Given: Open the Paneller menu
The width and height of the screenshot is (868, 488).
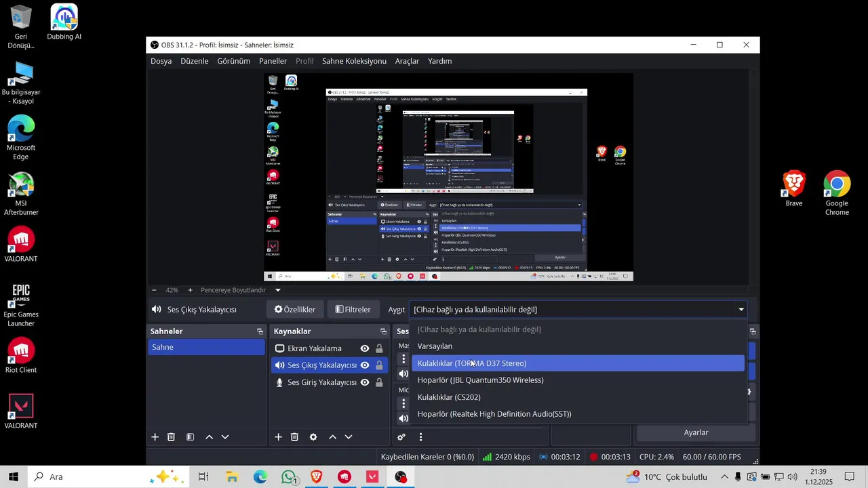Looking at the screenshot, I should (x=273, y=61).
